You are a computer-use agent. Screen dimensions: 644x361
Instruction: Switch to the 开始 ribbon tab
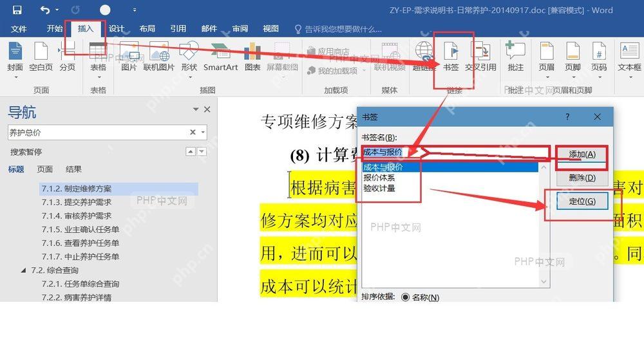click(x=55, y=28)
